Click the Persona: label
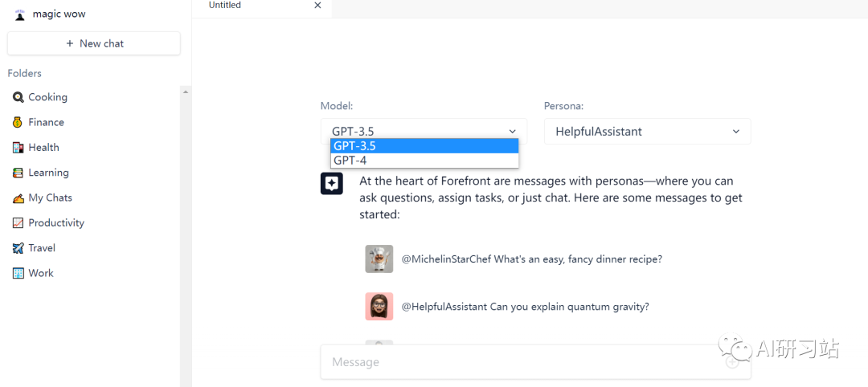868x387 pixels. click(x=563, y=106)
